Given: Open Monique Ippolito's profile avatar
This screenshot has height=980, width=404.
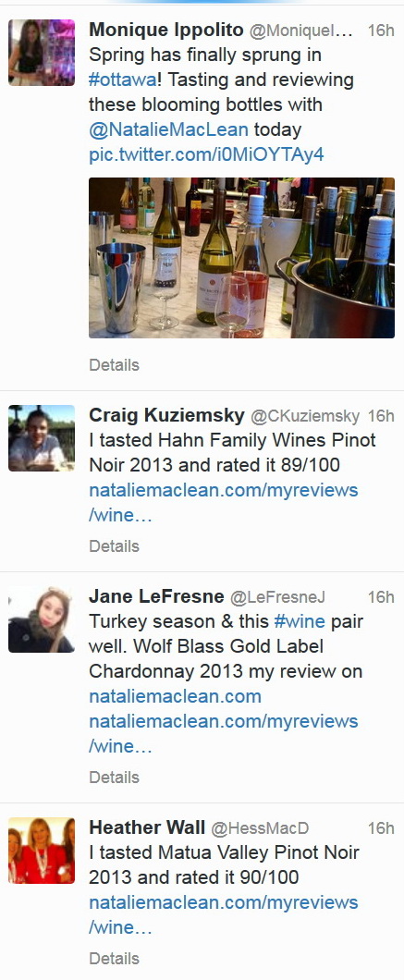Looking at the screenshot, I should point(42,53).
